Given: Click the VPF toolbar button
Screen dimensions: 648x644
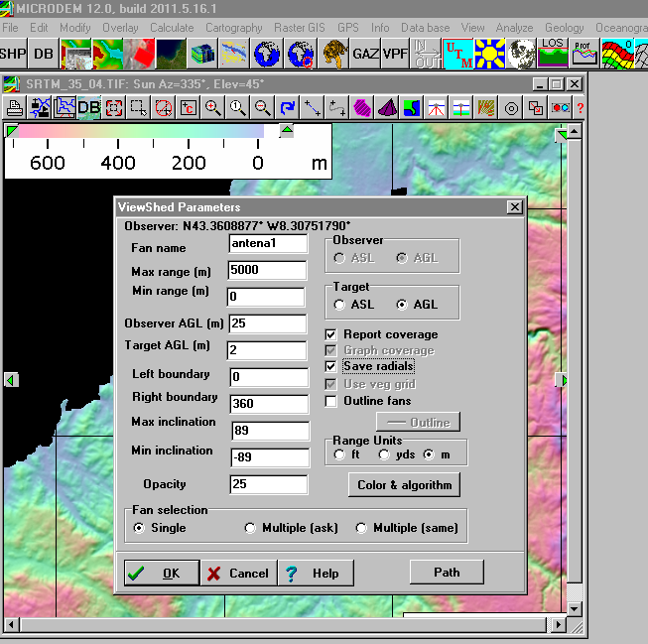Looking at the screenshot, I should coord(395,54).
